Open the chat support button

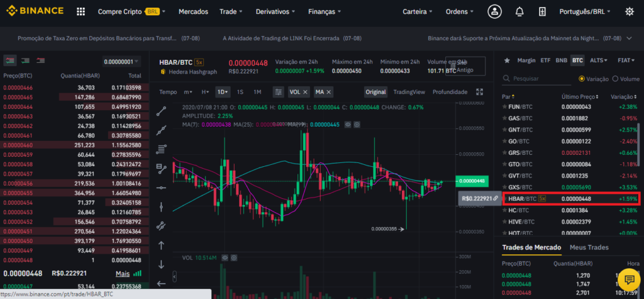(629, 280)
